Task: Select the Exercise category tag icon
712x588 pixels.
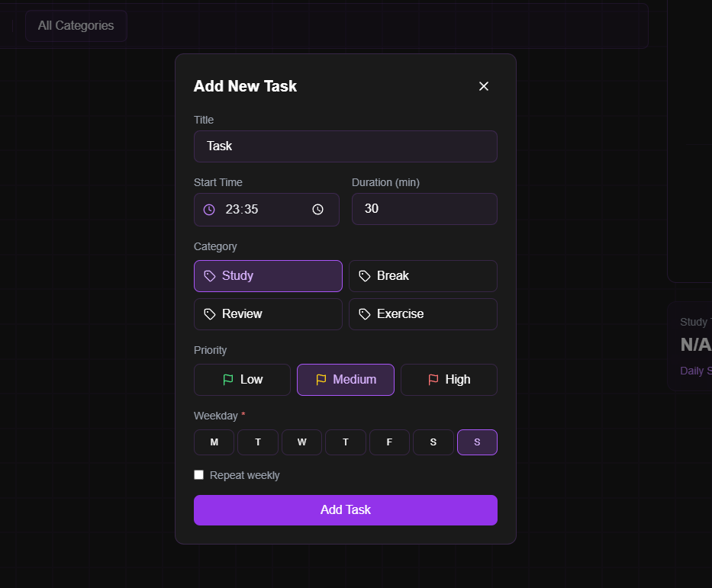Action: pos(365,314)
